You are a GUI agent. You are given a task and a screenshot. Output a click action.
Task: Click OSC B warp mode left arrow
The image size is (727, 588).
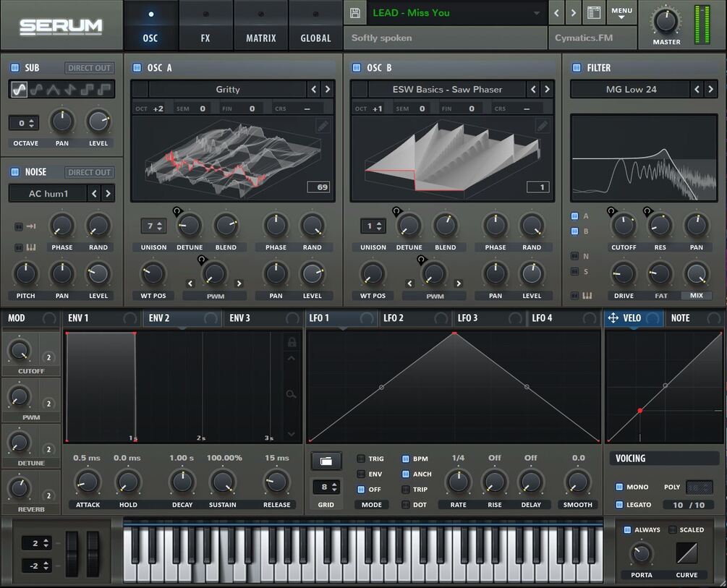pos(409,284)
